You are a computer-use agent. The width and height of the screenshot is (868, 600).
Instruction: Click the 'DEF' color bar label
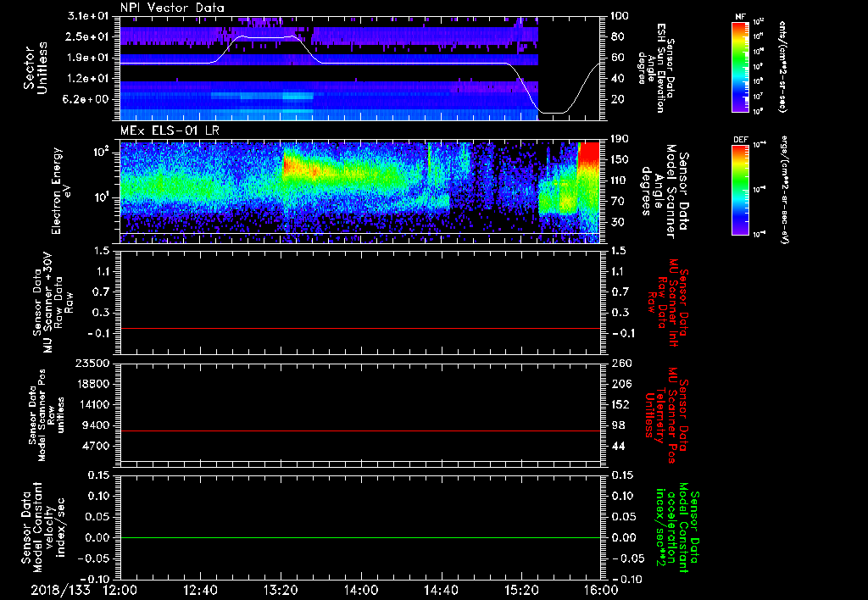click(740, 140)
